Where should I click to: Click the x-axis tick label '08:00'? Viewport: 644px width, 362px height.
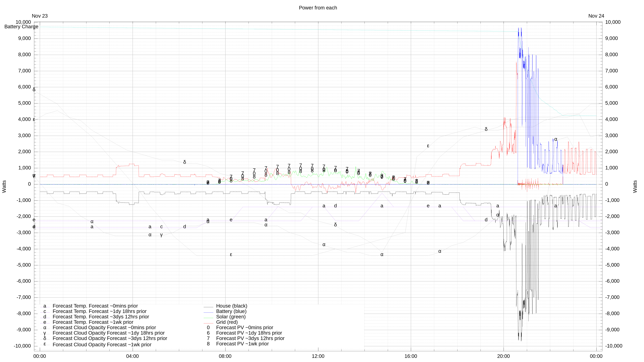[x=225, y=356]
